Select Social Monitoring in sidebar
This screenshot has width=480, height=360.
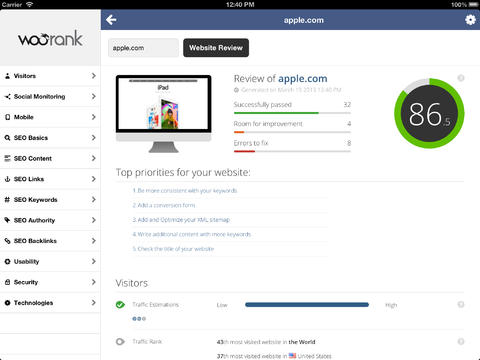(x=50, y=97)
